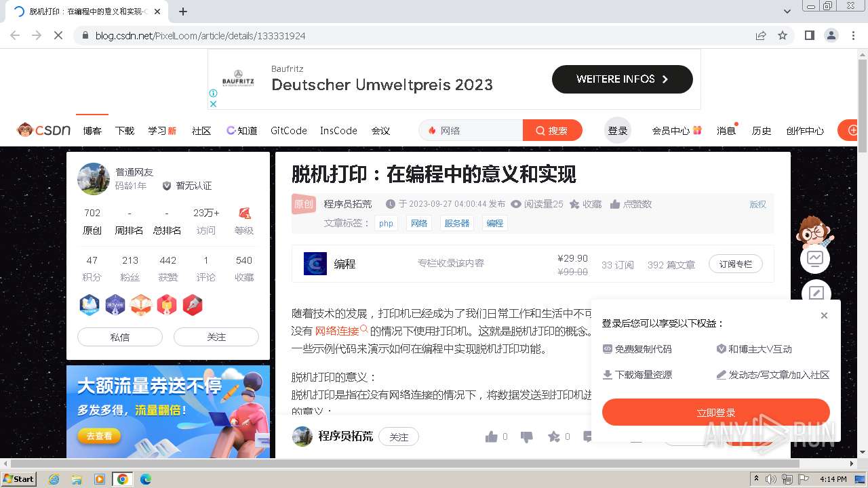This screenshot has height=488, width=868.
Task: Open ad info icon on banner
Action: click(213, 94)
